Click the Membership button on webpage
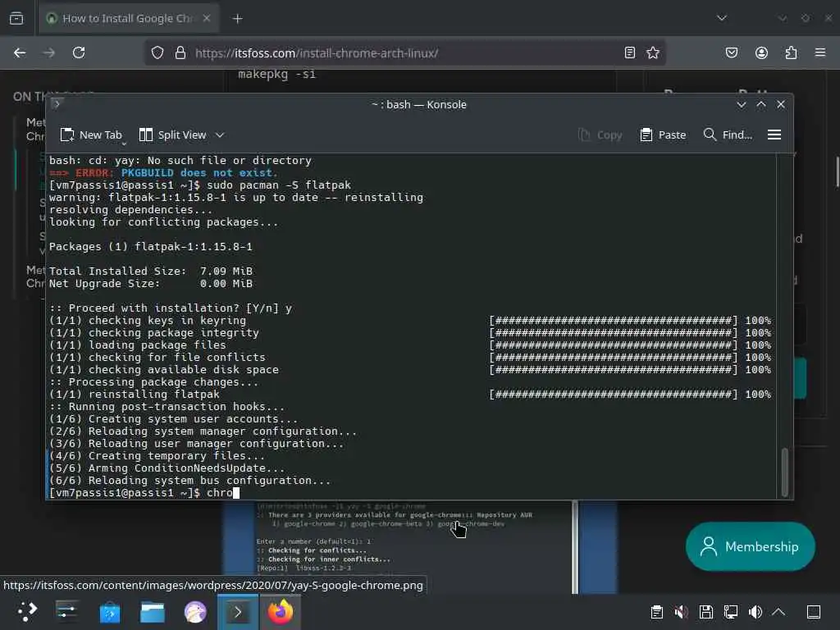 pos(751,546)
